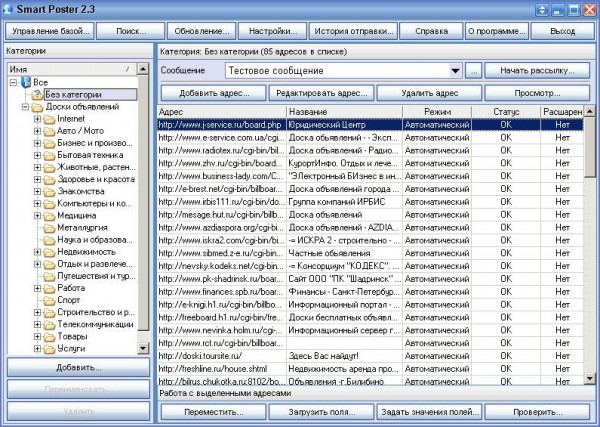Click the Металлургия folder icon
Image resolution: width=600 pixels, height=427 pixels.
(49, 228)
